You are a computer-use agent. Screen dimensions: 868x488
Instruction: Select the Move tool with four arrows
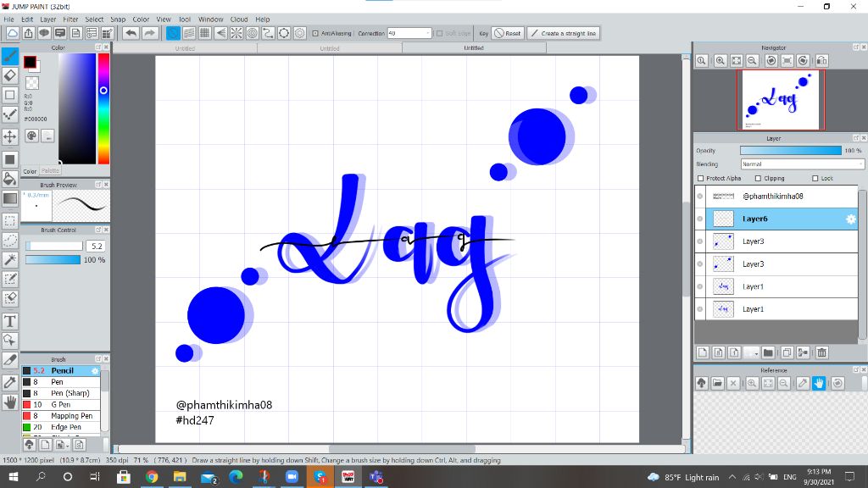10,136
